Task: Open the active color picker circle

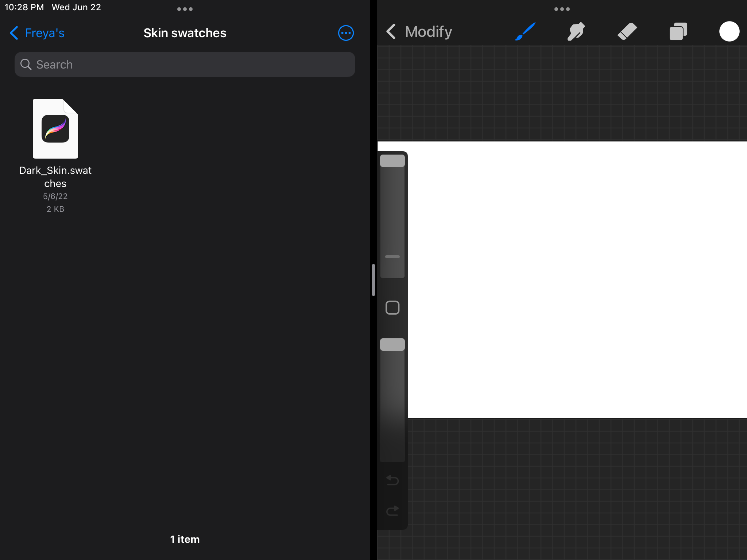Action: click(x=729, y=31)
